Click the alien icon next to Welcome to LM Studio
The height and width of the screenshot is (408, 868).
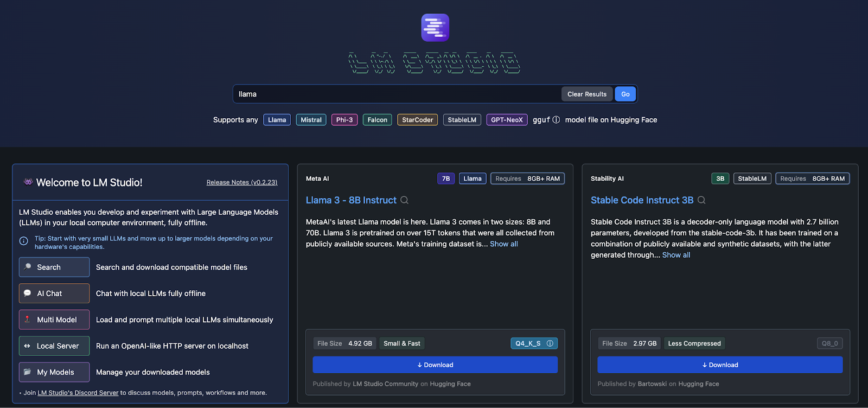pos(28,182)
